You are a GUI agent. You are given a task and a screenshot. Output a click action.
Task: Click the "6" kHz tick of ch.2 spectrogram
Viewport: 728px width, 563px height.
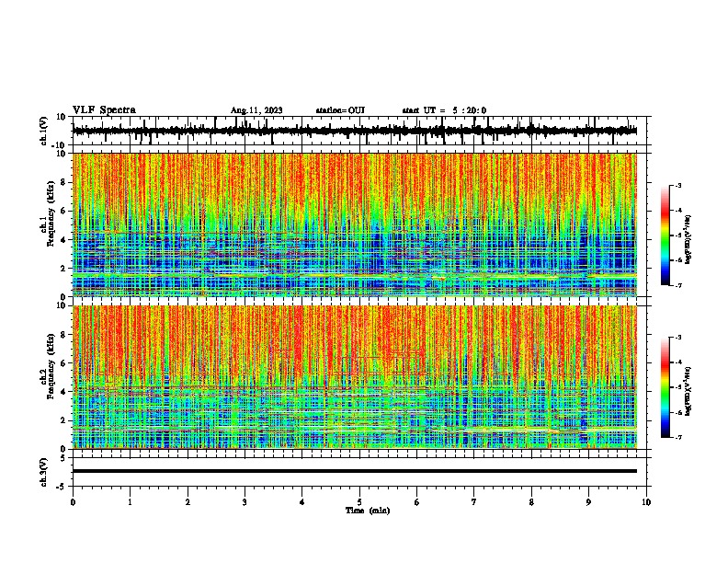pos(63,363)
